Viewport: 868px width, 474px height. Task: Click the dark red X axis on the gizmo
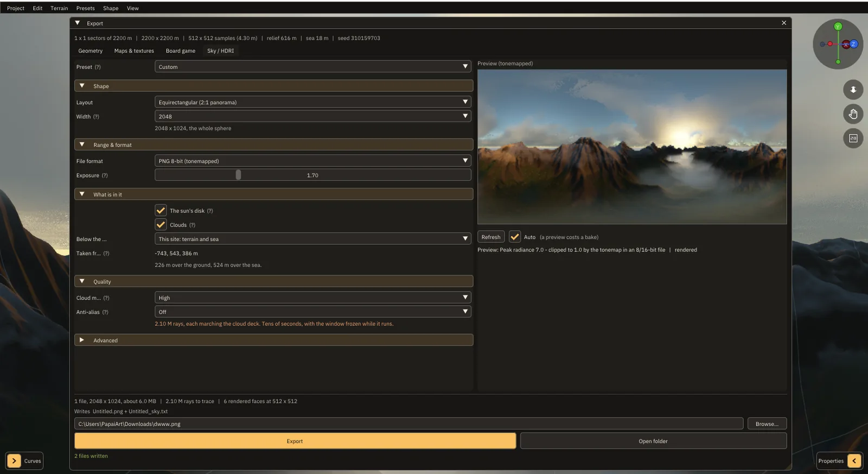coord(846,45)
